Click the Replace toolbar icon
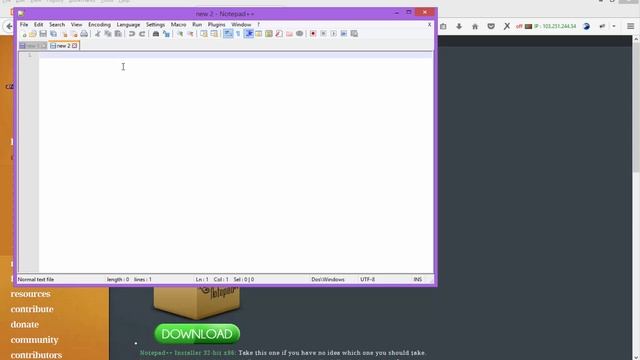 166,34
